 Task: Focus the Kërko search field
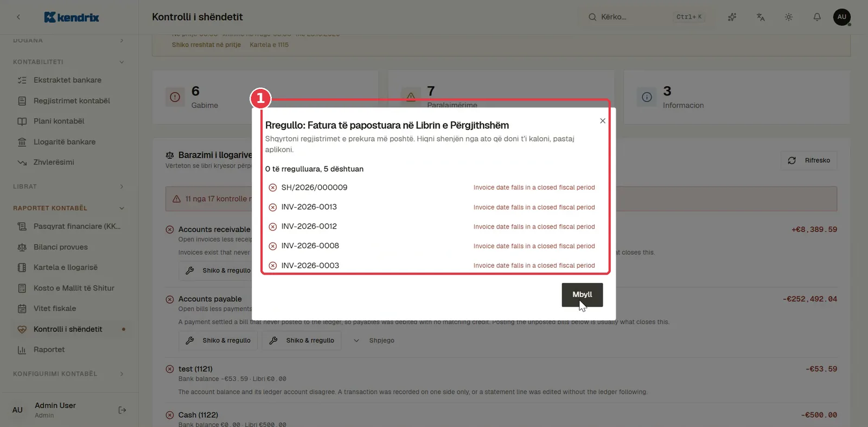click(646, 17)
